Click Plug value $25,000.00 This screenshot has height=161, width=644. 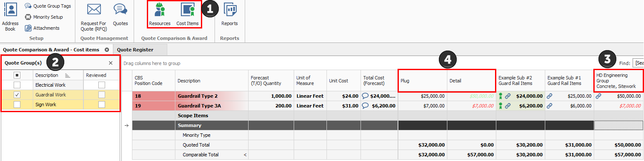pos(433,96)
